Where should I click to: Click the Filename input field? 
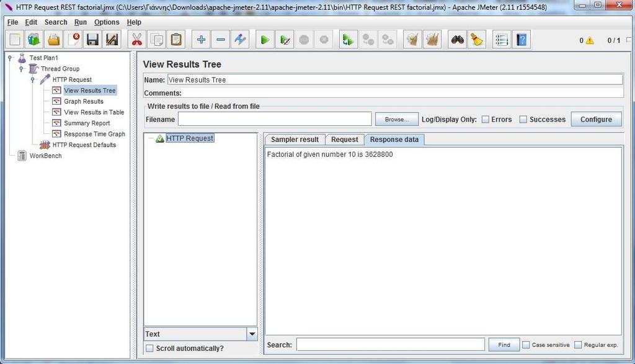[x=275, y=119]
